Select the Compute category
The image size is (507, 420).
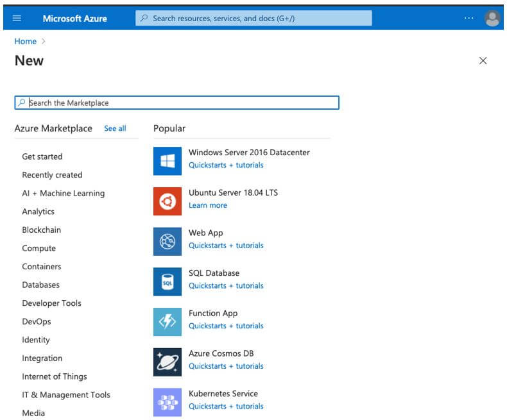click(39, 248)
